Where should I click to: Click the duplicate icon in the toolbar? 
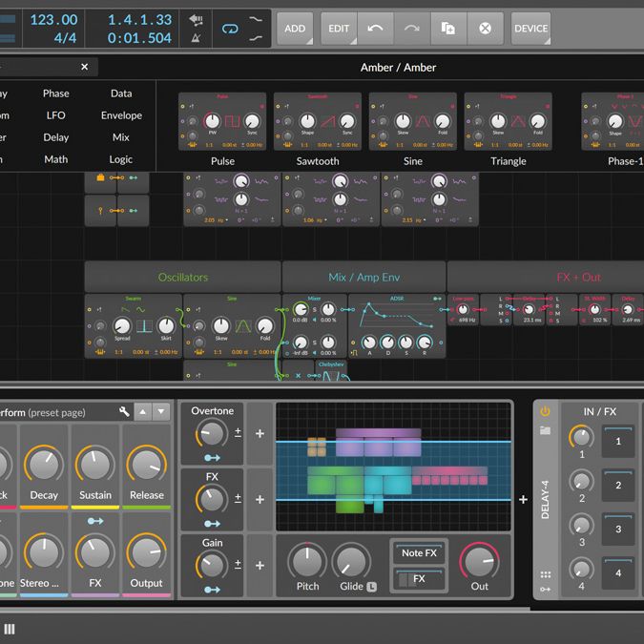448,29
